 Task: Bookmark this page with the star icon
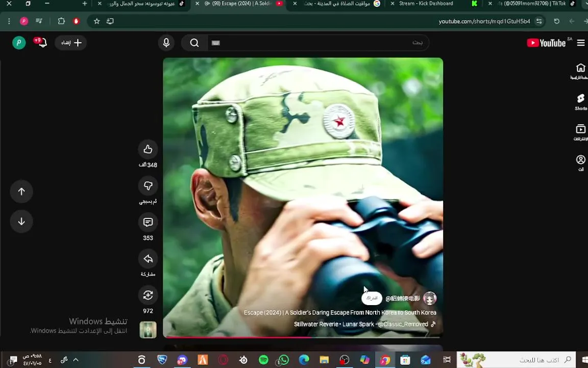97,21
